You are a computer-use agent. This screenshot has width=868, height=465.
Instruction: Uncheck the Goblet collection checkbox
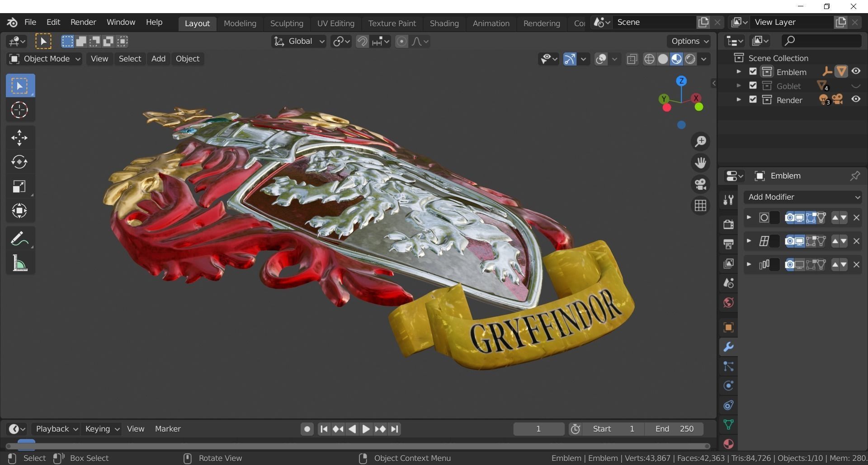coord(753,85)
